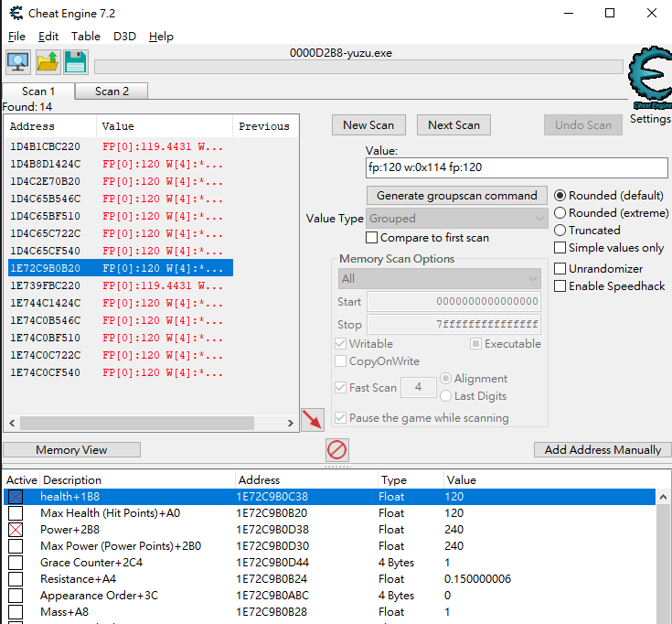Viewport: 672px width, 624px height.
Task: Toggle Pause the game while scanning
Action: (x=341, y=418)
